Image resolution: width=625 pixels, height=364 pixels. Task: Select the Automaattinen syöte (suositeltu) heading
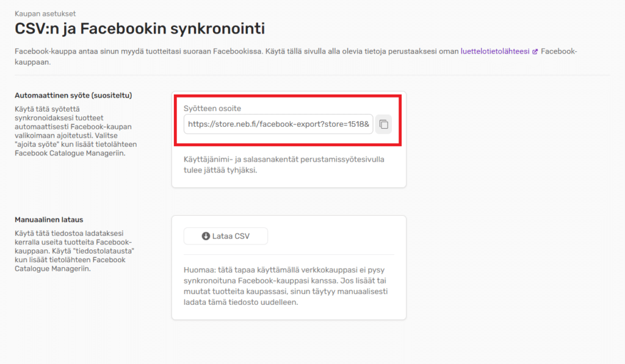tap(73, 96)
